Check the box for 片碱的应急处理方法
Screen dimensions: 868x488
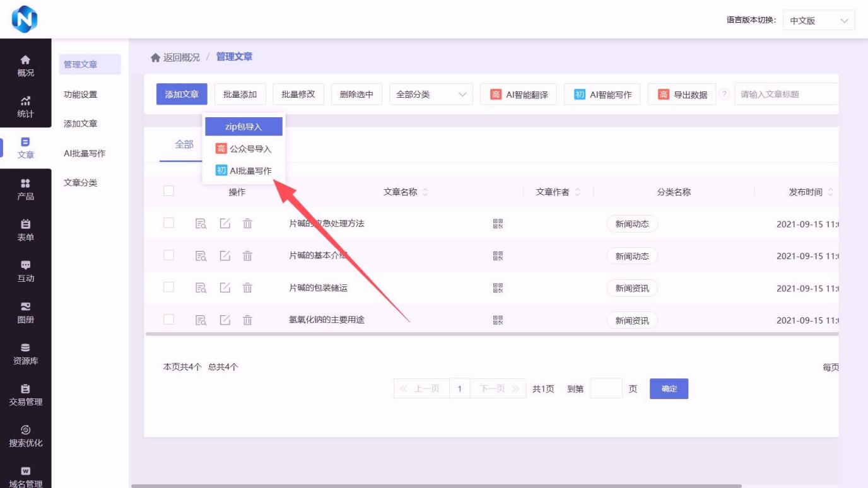(168, 223)
